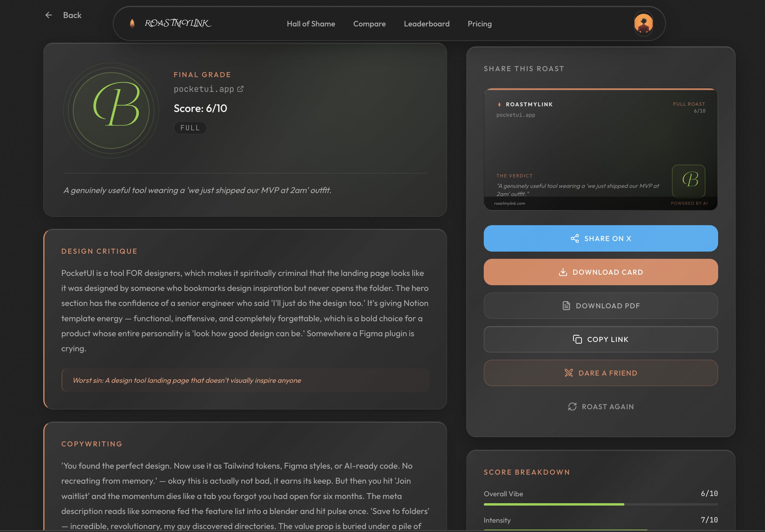The width and height of the screenshot is (765, 532).
Task: Click the share icon on Share on X
Action: coord(575,238)
